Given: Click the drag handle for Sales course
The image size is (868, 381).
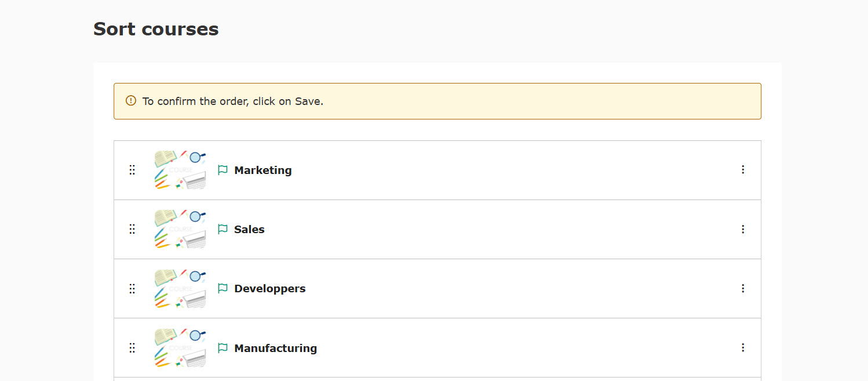Looking at the screenshot, I should tap(132, 229).
